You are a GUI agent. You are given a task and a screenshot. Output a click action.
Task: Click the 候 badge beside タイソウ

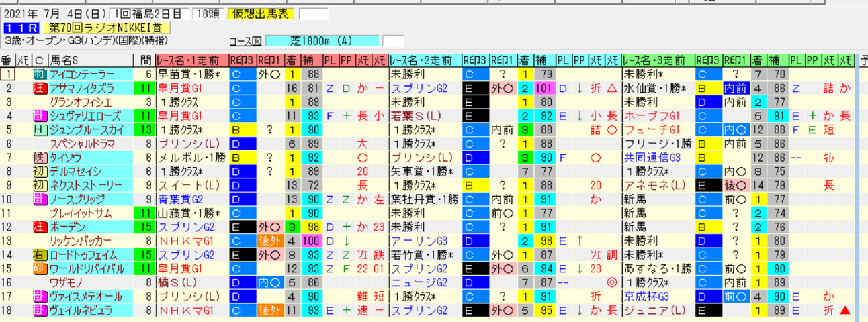tap(40, 157)
